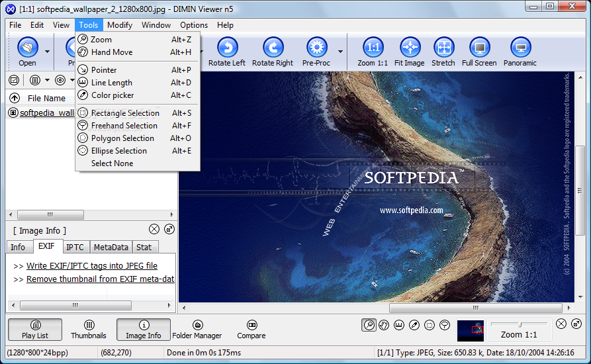
Task: Choose Ellipse Selection from the Tools menu
Action: coord(138,151)
